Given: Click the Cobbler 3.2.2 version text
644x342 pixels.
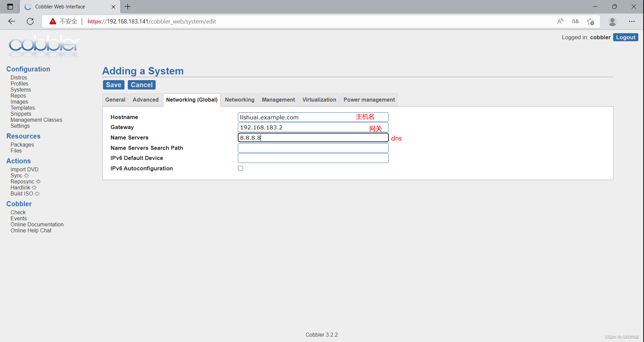Looking at the screenshot, I should point(322,335).
